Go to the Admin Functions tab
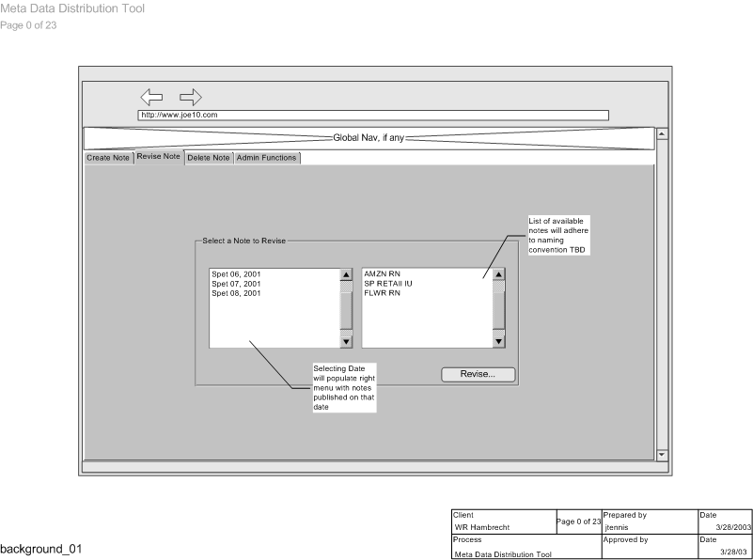Viewport: 753px width, 560px height. coord(266,158)
